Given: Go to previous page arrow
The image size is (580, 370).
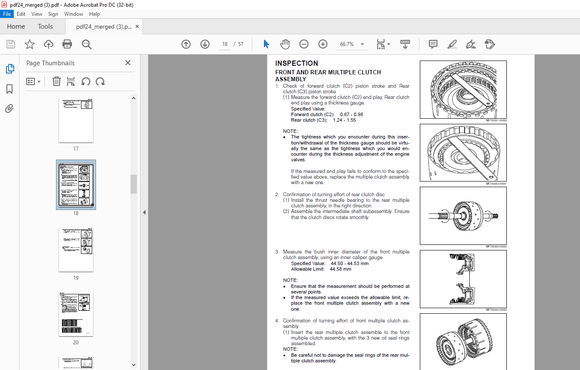Looking at the screenshot, I should tap(186, 44).
